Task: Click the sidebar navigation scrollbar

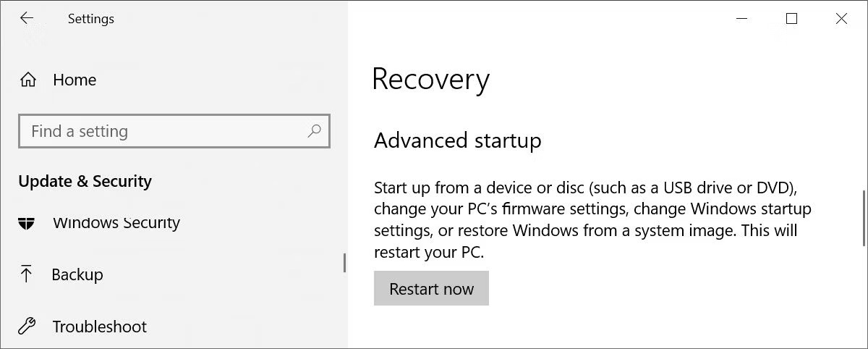Action: [345, 263]
